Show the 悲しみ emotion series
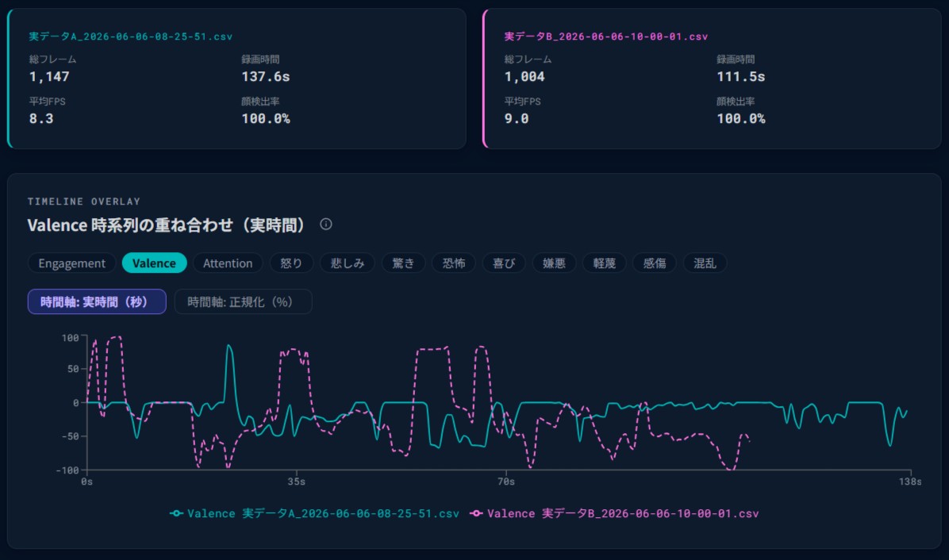This screenshot has height=560, width=949. coord(348,263)
